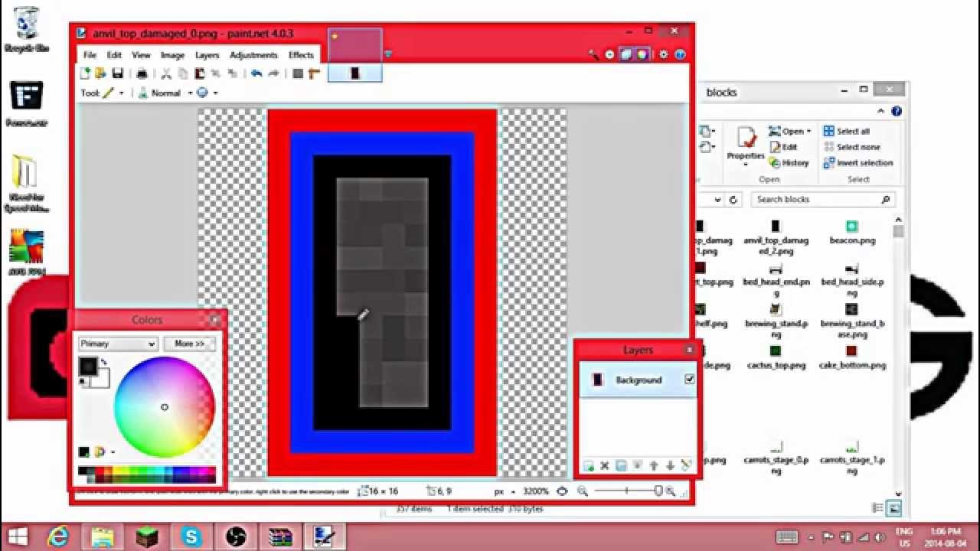Click the zoom slider handle
The height and width of the screenshot is (551, 980).
[658, 491]
